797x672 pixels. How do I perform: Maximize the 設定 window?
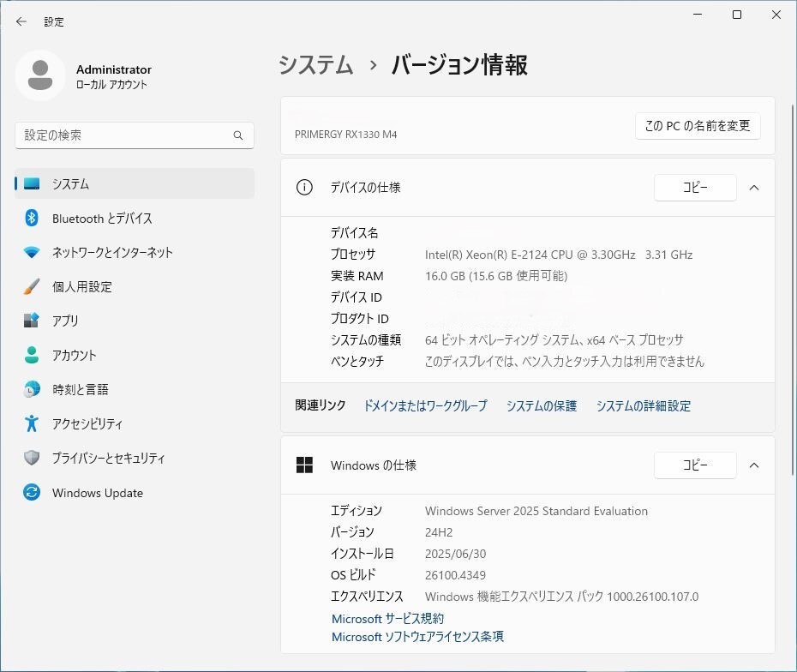click(737, 15)
